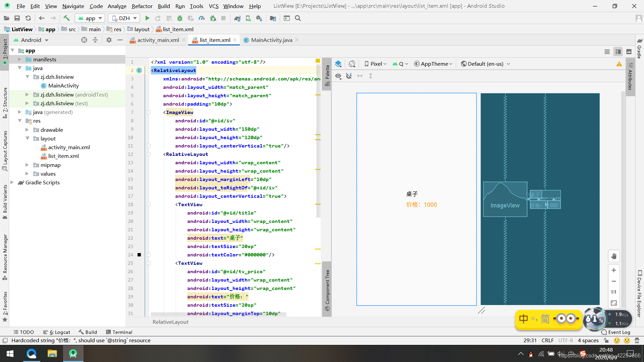The height and width of the screenshot is (362, 644).
Task: Click the pan hand tool in preview
Action: pos(613,256)
